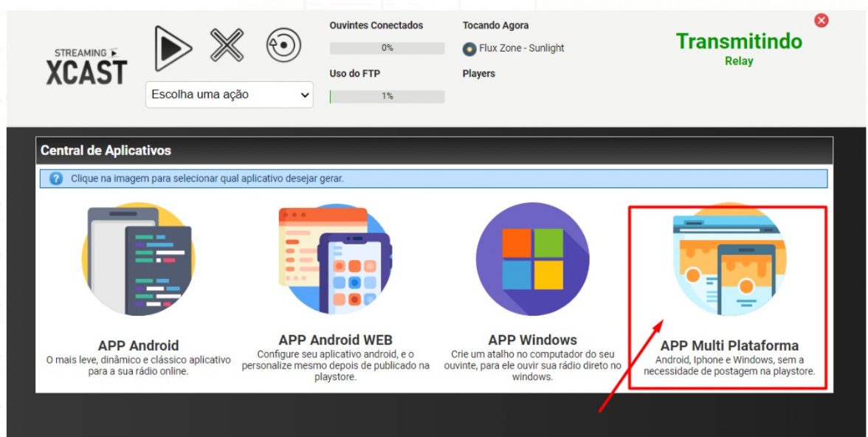Image resolution: width=868 pixels, height=437 pixels.
Task: Click the 'Ouvintes Conectados' label
Action: [376, 26]
